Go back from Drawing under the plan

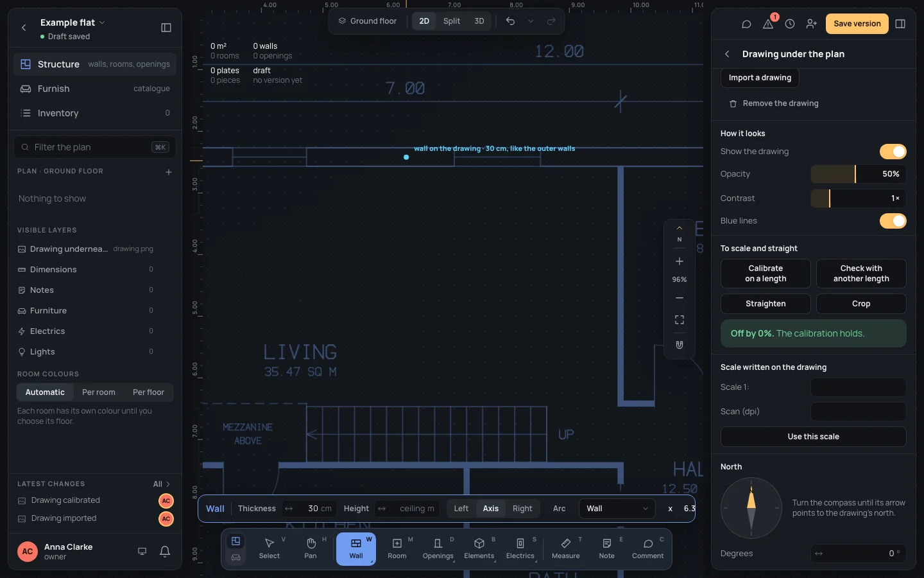(727, 54)
